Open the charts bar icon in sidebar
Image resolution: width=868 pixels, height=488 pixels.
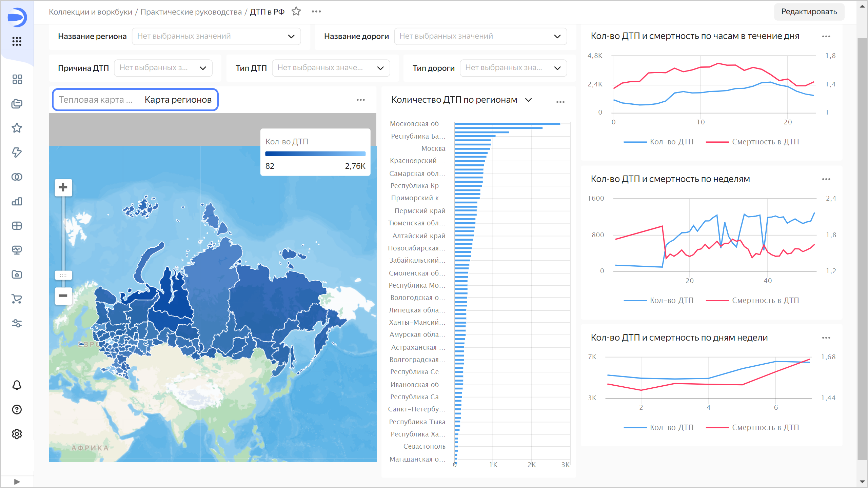point(17,201)
